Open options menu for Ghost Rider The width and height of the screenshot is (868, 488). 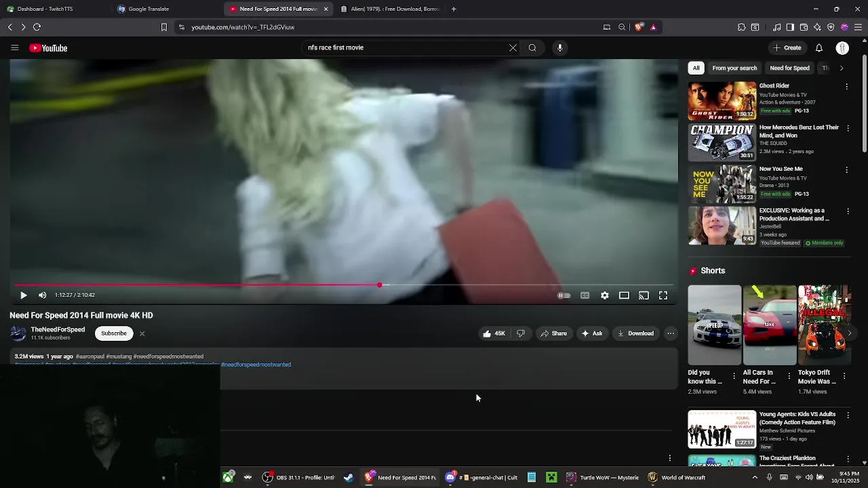click(x=846, y=87)
